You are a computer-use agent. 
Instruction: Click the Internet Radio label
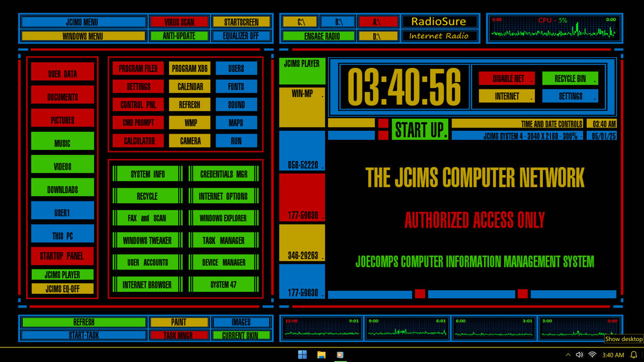point(439,36)
